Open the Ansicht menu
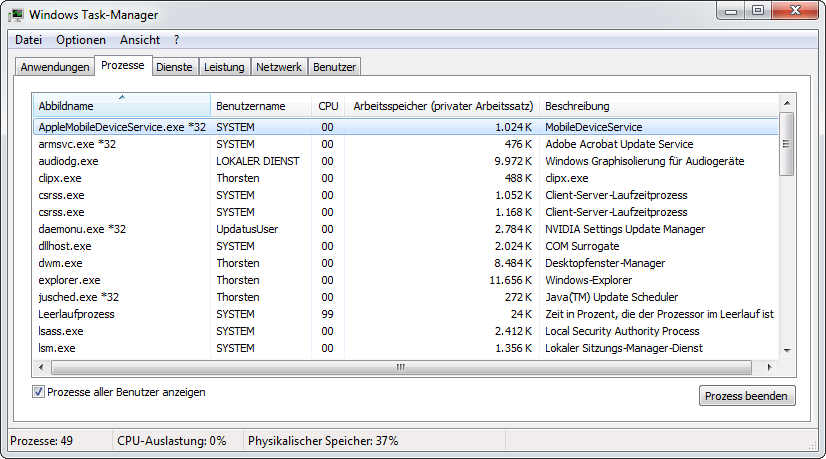826x459 pixels. click(x=140, y=40)
